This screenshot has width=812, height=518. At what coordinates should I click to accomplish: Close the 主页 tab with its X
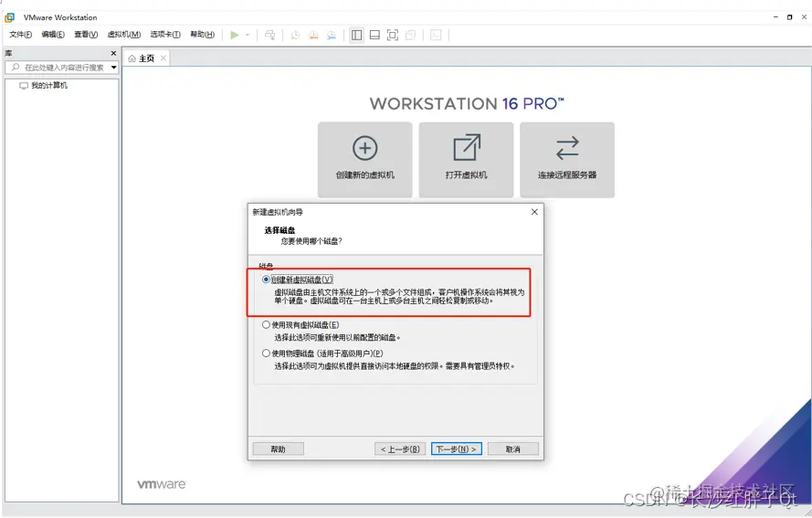pyautogui.click(x=163, y=58)
